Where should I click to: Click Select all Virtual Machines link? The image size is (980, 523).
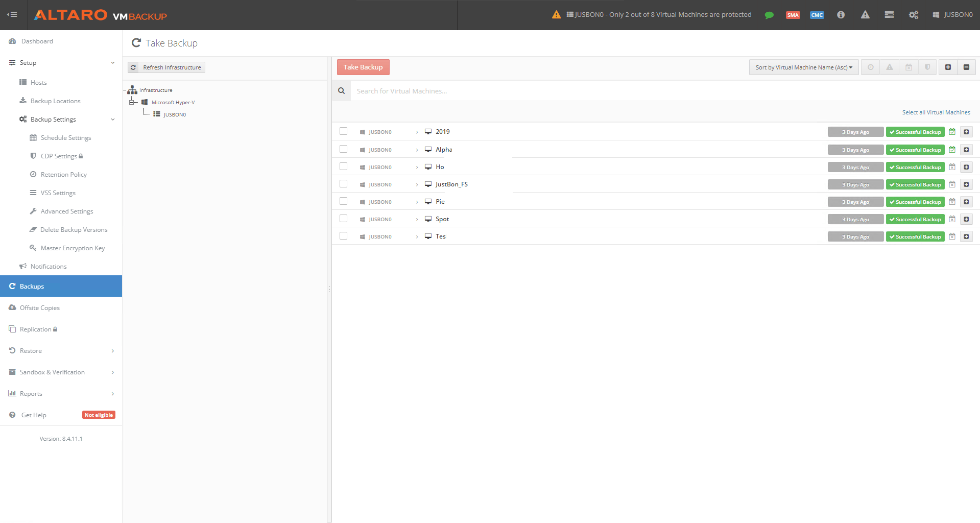(936, 112)
